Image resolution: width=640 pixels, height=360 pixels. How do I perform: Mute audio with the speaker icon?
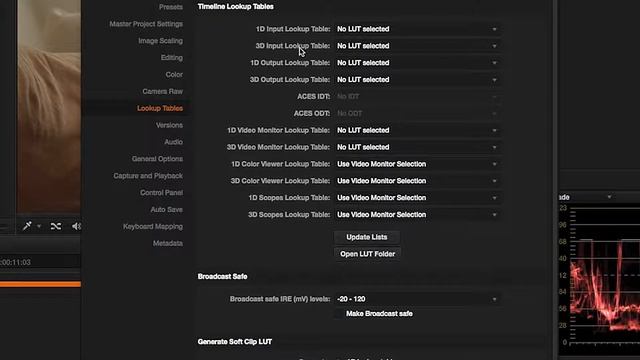point(76,226)
